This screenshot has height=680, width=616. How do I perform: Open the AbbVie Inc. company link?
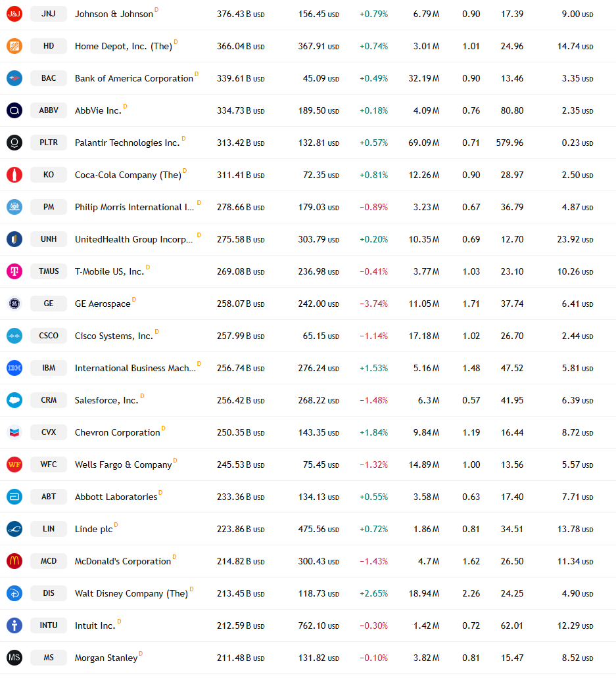coord(98,110)
